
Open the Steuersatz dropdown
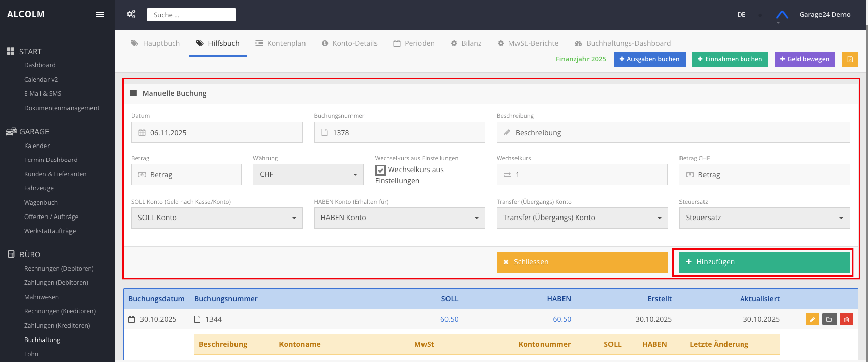tap(764, 218)
